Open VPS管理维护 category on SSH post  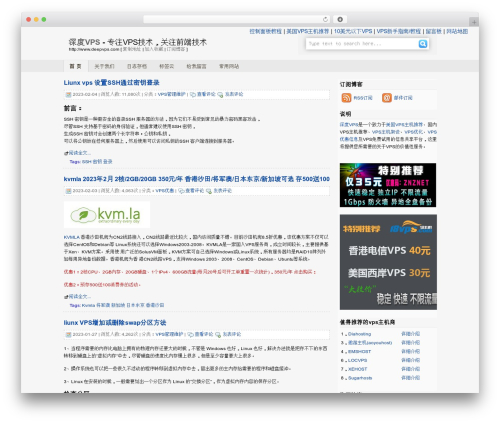[x=172, y=95]
